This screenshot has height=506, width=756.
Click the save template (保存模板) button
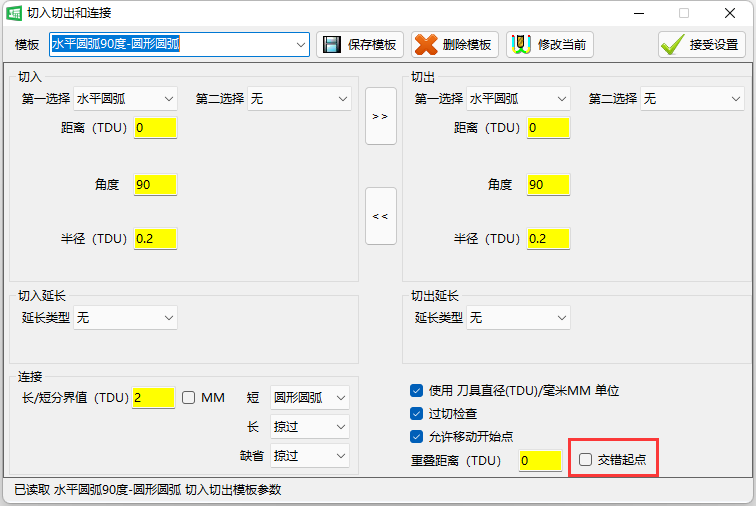point(360,45)
